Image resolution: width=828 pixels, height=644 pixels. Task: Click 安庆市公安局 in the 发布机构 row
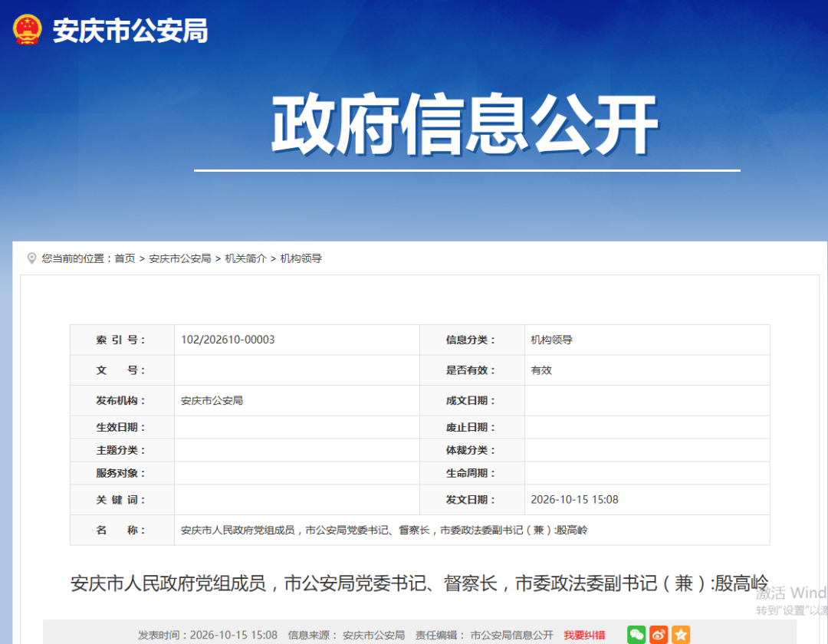click(x=212, y=401)
